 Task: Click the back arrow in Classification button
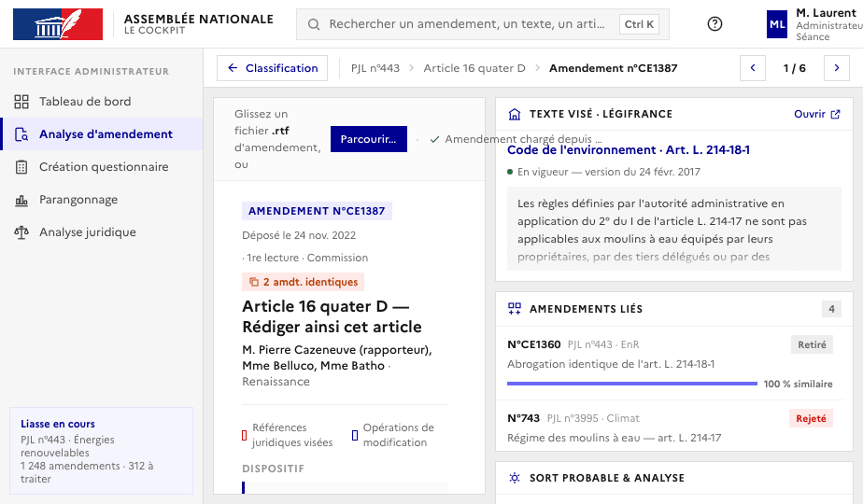pyautogui.click(x=233, y=68)
